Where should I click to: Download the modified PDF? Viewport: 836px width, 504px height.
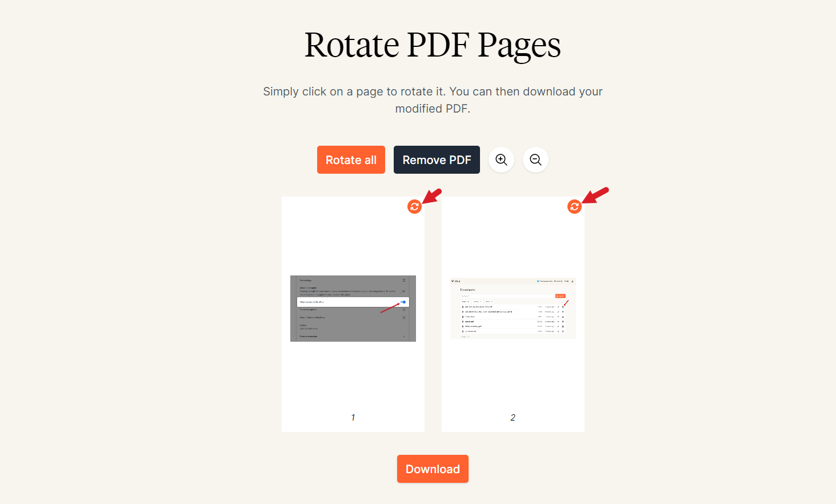[x=433, y=469]
